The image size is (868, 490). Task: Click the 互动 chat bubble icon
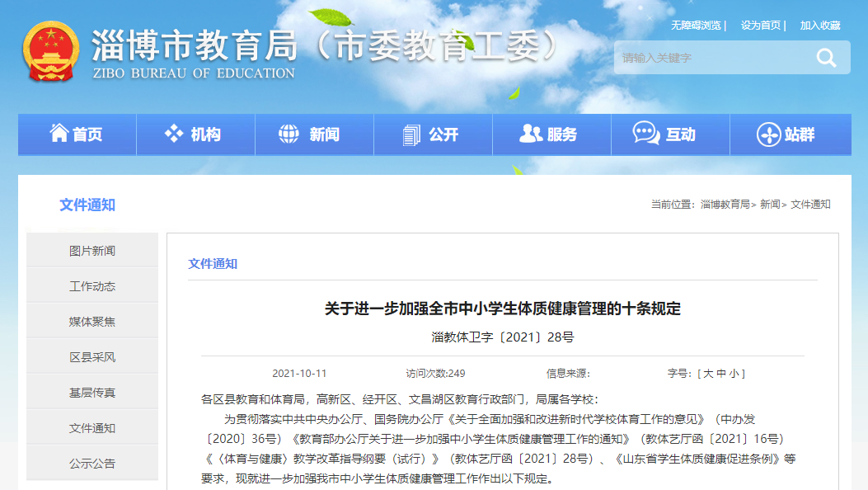(645, 134)
